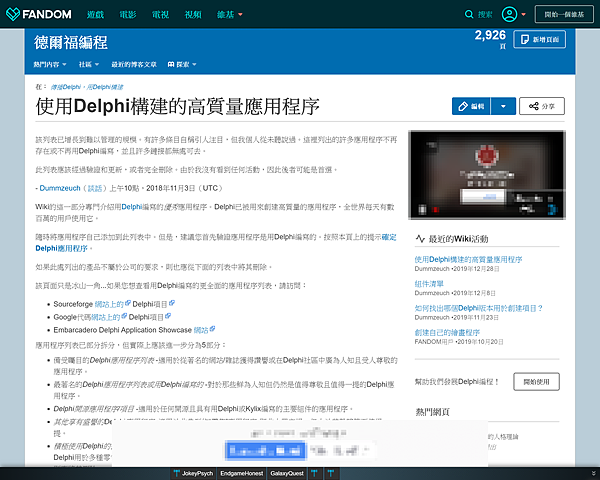Click the 最近的Wiki活動 heading
The image size is (600, 480).
(x=458, y=239)
